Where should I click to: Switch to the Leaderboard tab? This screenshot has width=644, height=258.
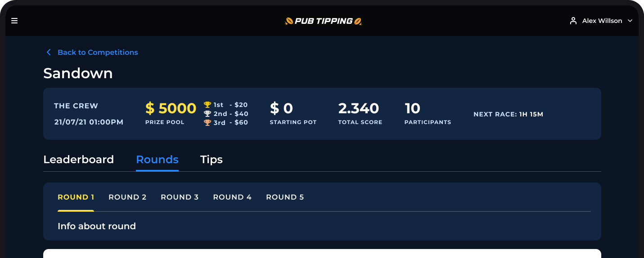pos(78,160)
